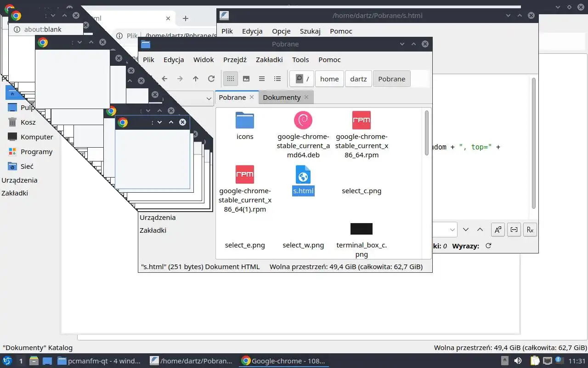Click select_w.png file name
Viewport: 588px width, 368px height.
pyautogui.click(x=303, y=245)
